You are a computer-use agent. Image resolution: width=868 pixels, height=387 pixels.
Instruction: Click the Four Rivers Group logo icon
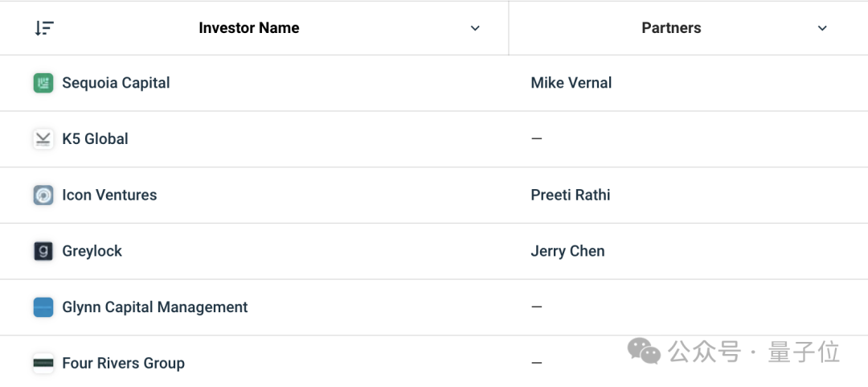pos(43,363)
